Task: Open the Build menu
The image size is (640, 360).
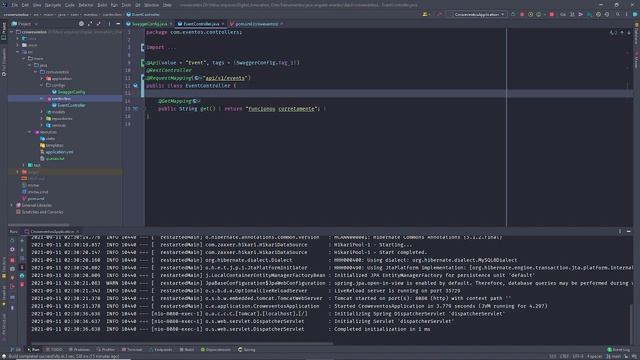Action: click(x=102, y=5)
